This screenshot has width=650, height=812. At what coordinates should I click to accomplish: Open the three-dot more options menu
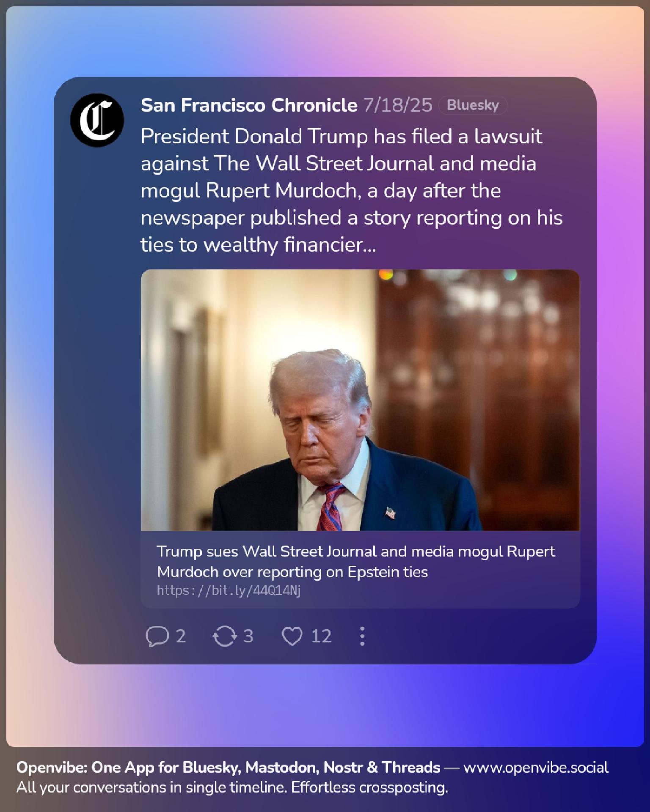pyautogui.click(x=362, y=636)
